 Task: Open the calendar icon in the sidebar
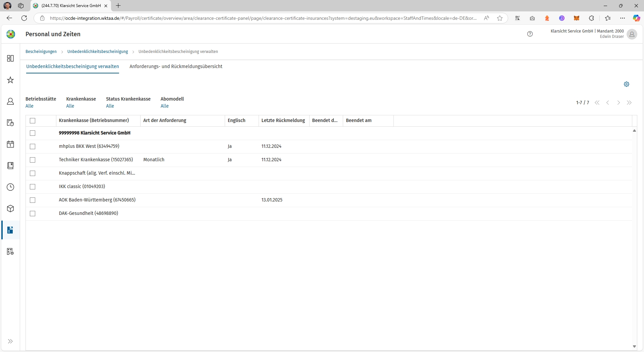10,144
